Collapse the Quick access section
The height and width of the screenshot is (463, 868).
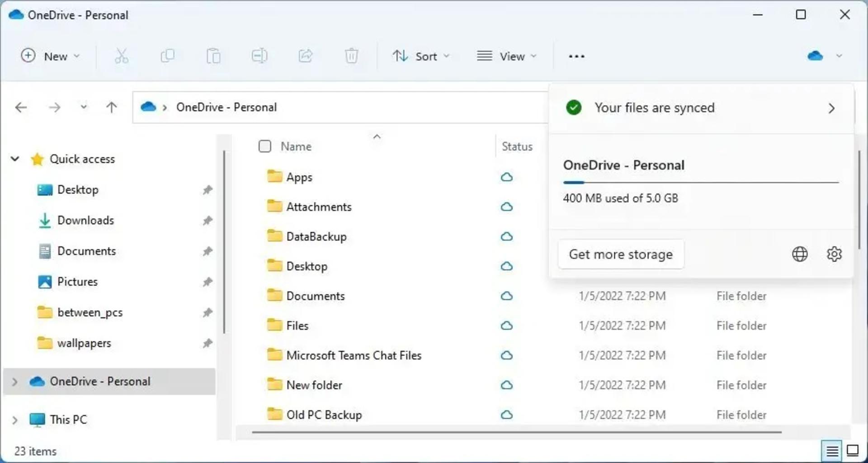[15, 159]
